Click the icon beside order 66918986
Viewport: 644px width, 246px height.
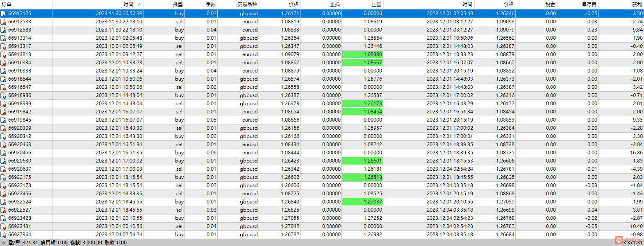(x=3, y=95)
